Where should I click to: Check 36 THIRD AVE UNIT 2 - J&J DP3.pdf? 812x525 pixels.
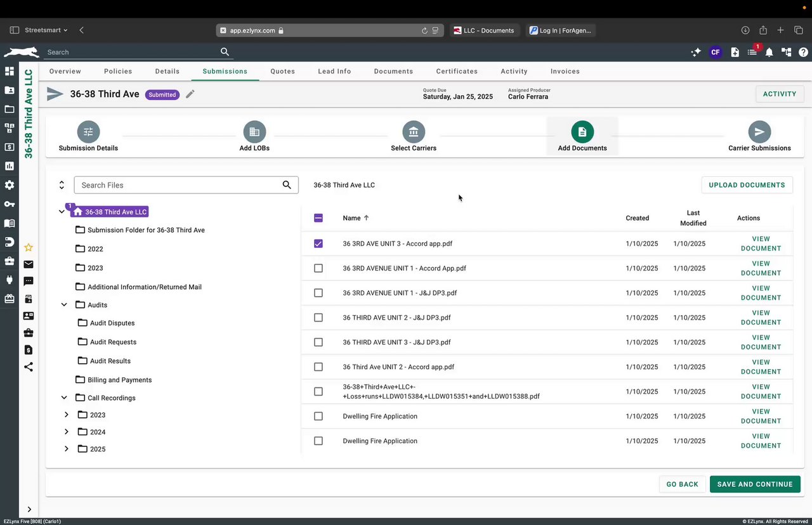pyautogui.click(x=318, y=318)
